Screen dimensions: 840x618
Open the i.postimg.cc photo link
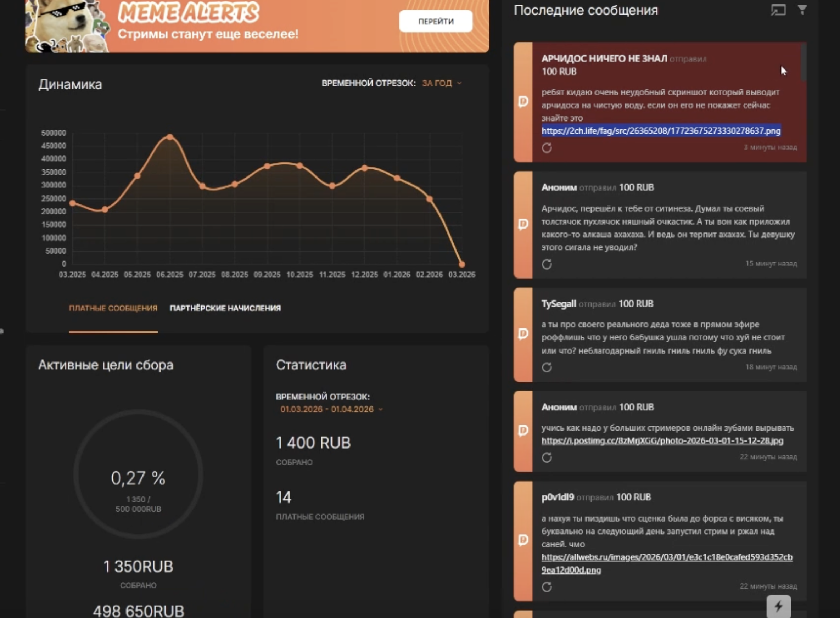click(662, 441)
